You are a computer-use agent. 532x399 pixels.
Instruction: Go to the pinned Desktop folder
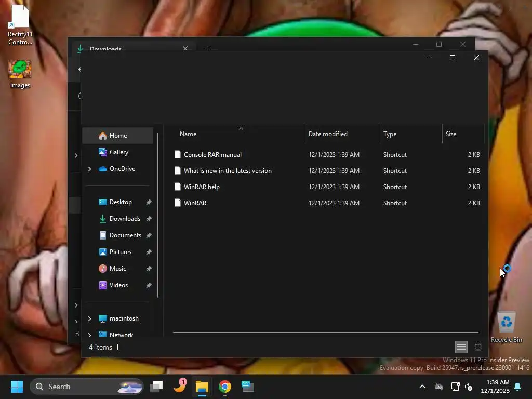[x=120, y=202]
